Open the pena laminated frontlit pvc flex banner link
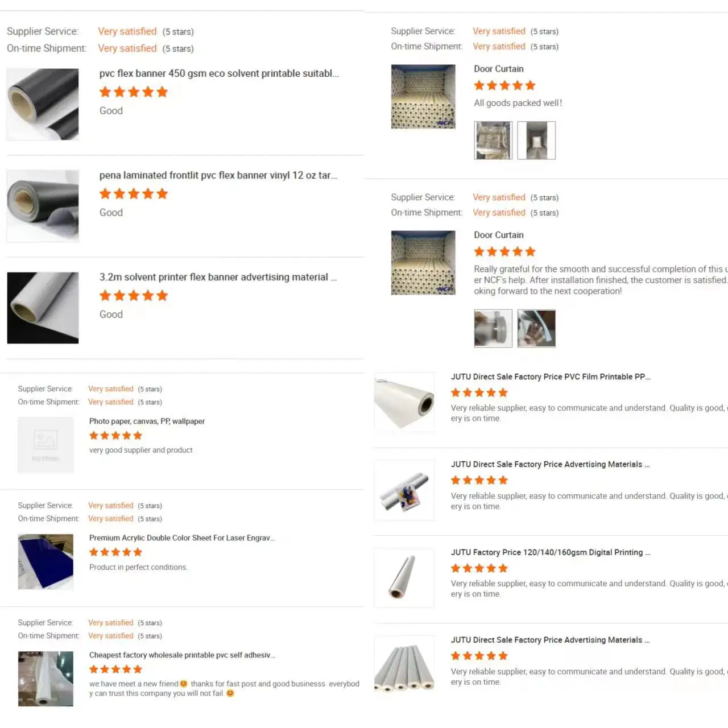728x728 pixels. tap(218, 175)
